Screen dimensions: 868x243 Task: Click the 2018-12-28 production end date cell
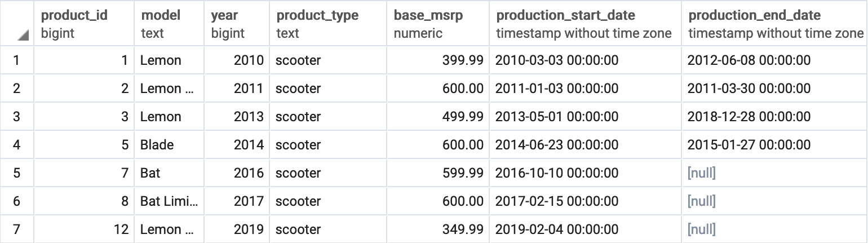(775, 117)
